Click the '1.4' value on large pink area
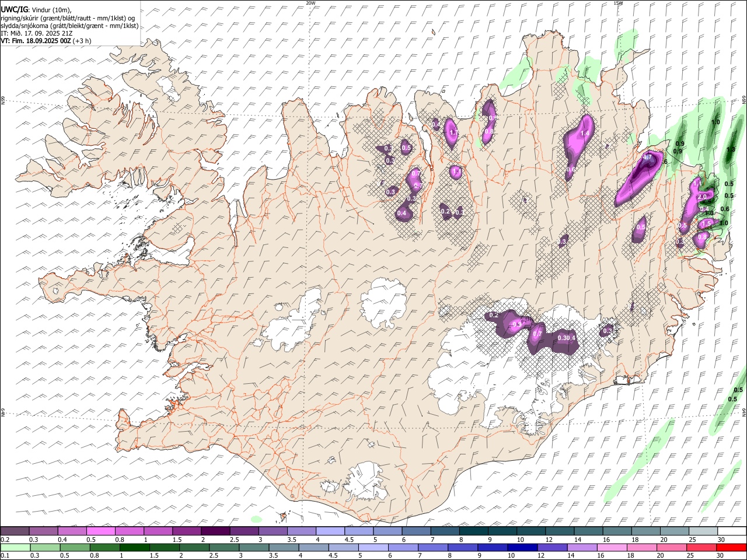The height and width of the screenshot is (560, 747). pos(585,134)
